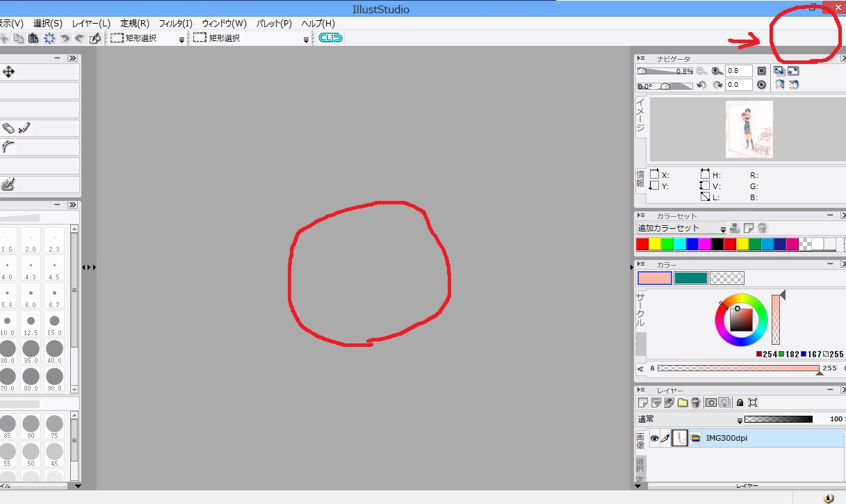This screenshot has height=504, width=846.
Task: Create a new layer folder
Action: [683, 403]
